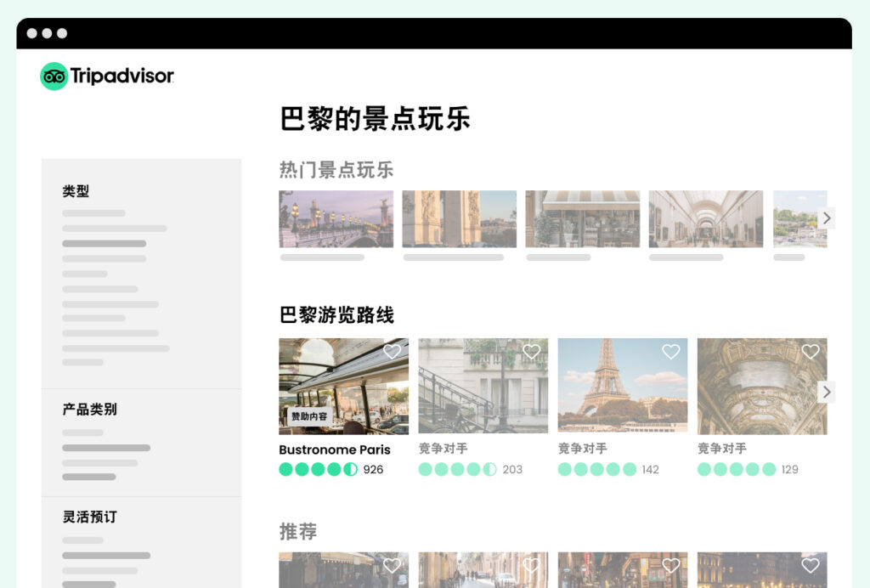Viewport: 870px width, 588px height.
Task: Open the museum gallery hall thumbnail
Action: [x=706, y=219]
